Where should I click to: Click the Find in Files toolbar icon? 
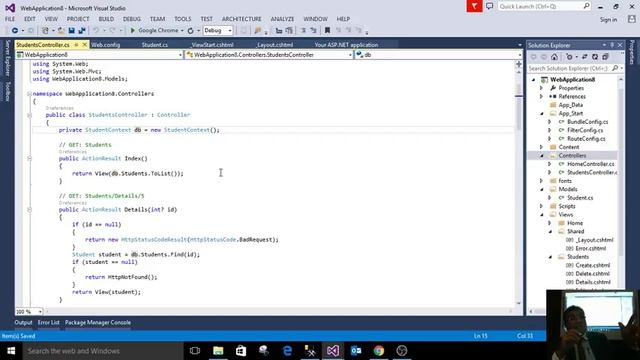(258, 31)
